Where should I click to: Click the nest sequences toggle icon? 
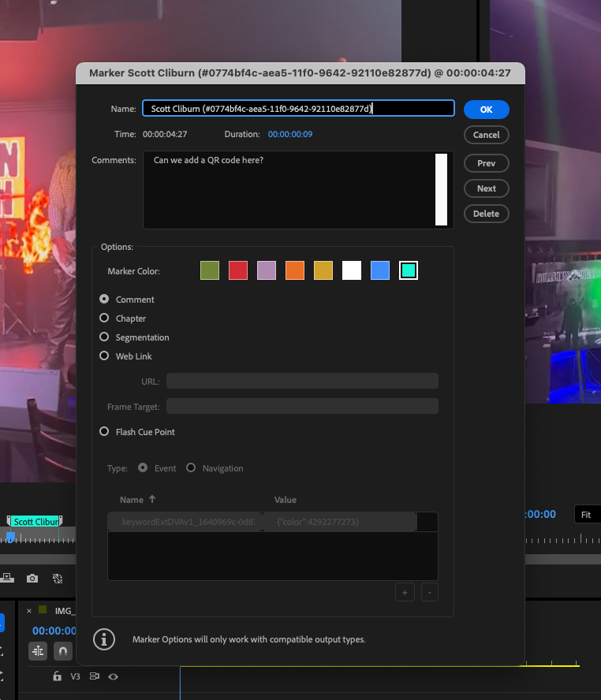pos(38,650)
